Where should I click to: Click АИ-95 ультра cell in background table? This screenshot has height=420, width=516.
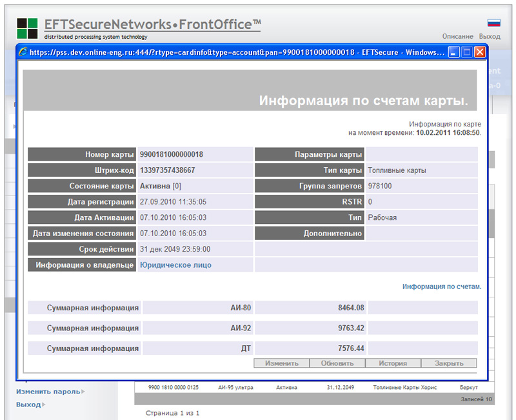point(235,387)
